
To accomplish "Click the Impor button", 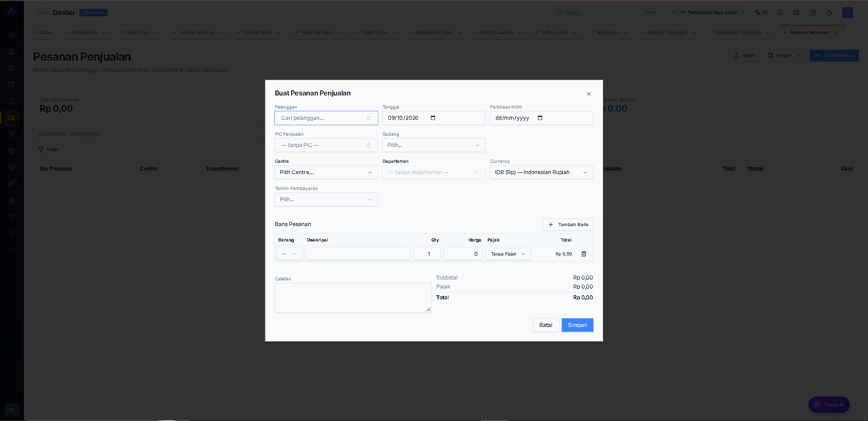I will tap(744, 56).
